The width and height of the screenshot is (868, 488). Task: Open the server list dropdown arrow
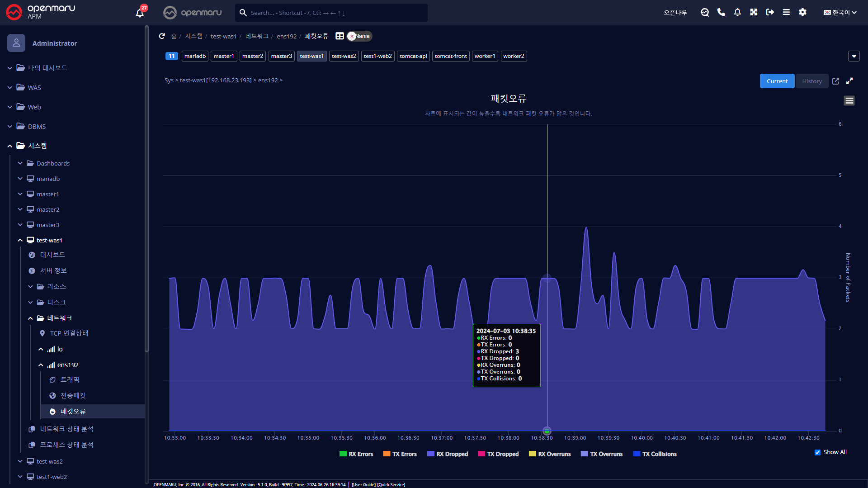[x=854, y=56]
